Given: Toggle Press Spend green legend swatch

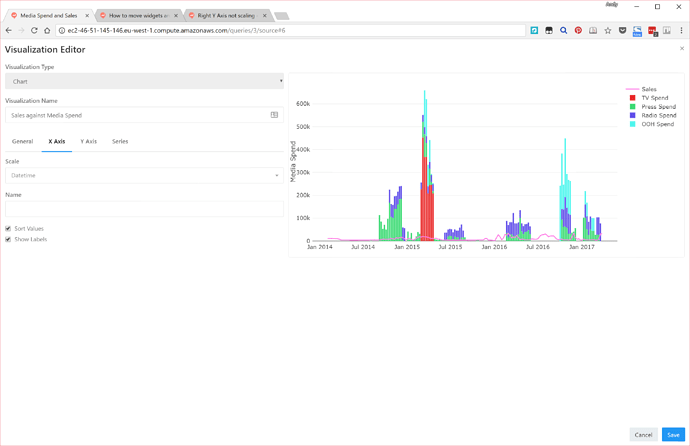Looking at the screenshot, I should (x=632, y=106).
